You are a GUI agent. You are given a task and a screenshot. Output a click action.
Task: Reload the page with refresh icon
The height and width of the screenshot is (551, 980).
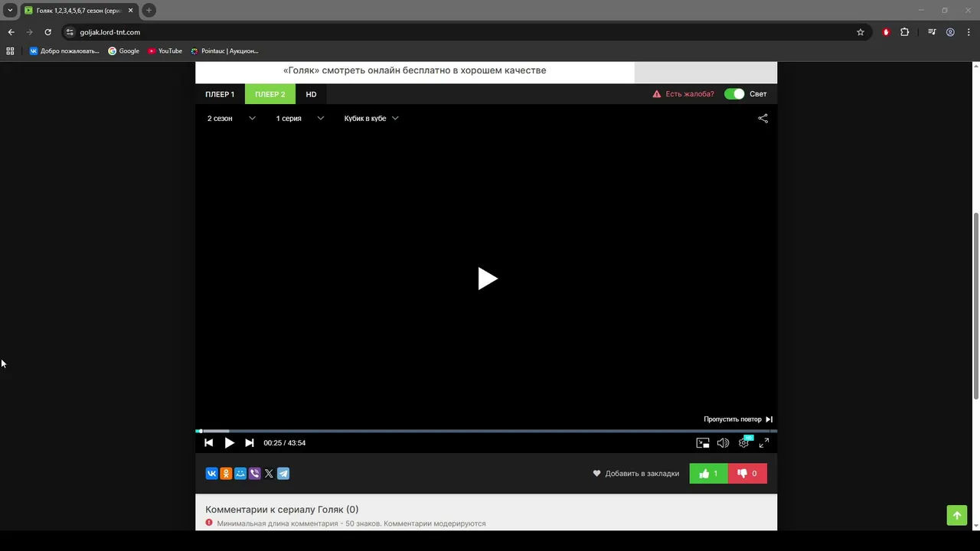47,32
